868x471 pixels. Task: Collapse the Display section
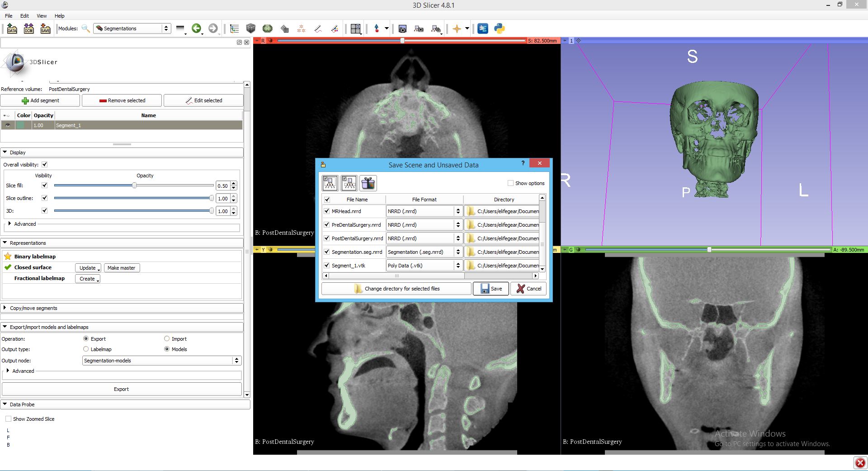click(x=122, y=152)
